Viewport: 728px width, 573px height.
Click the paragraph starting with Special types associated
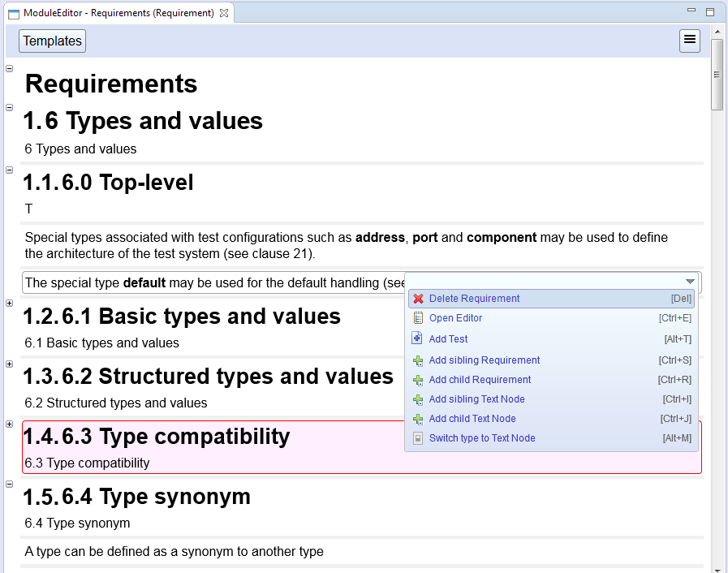tap(347, 245)
